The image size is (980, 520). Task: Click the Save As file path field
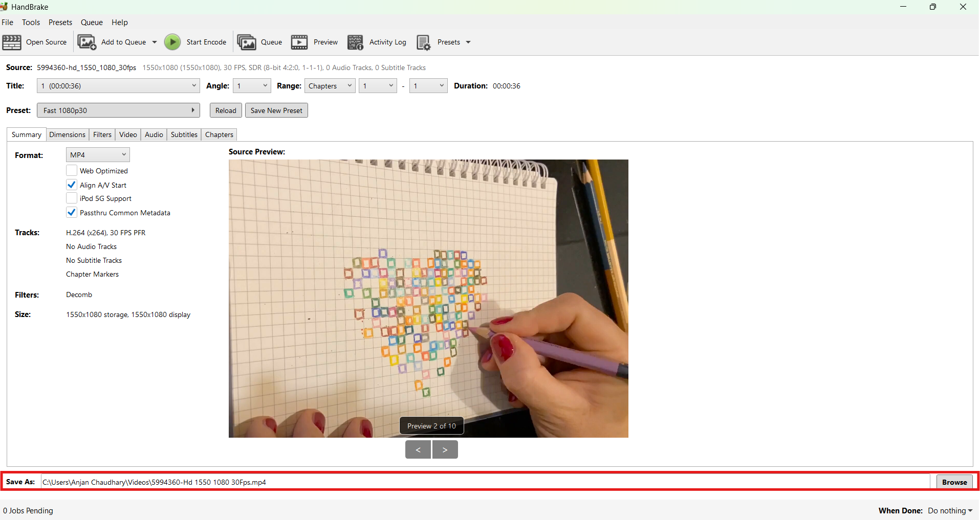point(484,482)
